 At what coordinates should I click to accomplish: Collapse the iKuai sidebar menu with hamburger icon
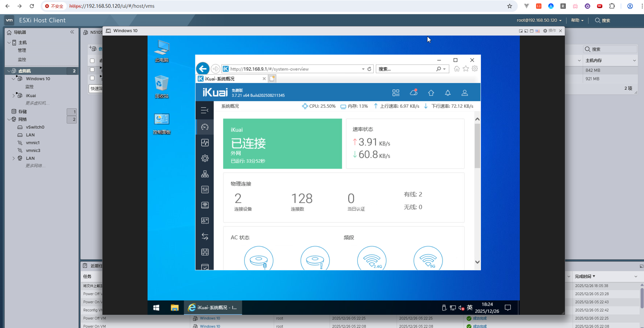coord(204,110)
